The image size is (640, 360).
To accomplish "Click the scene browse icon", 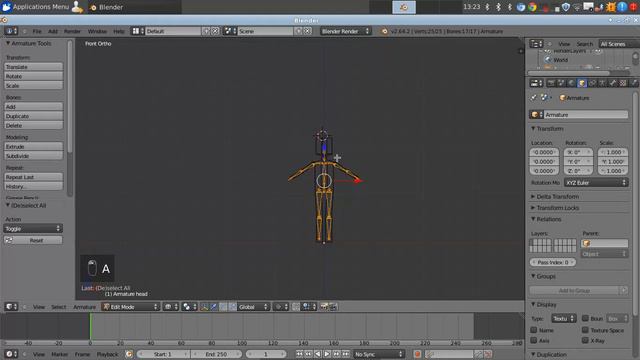I will [230, 31].
